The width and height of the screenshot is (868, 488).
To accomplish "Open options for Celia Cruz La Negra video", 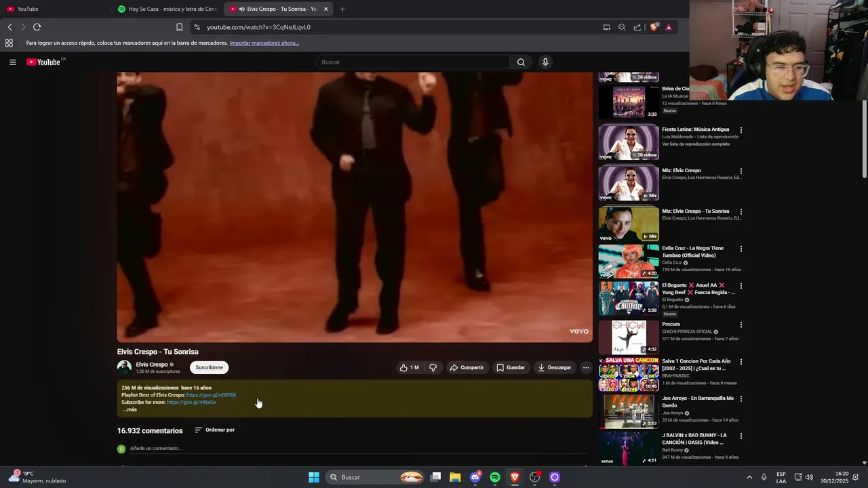I will [x=741, y=249].
